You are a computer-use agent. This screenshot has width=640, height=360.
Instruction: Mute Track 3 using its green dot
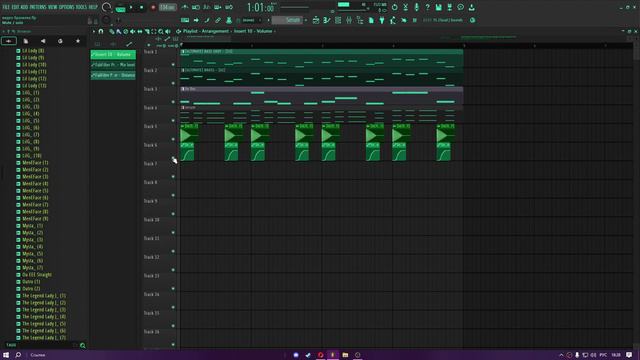pyautogui.click(x=173, y=102)
